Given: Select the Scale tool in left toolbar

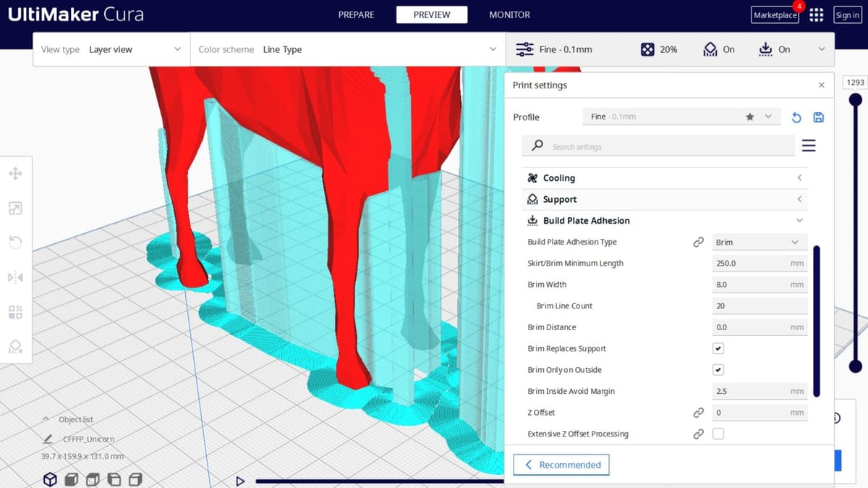Looking at the screenshot, I should click(x=15, y=209).
